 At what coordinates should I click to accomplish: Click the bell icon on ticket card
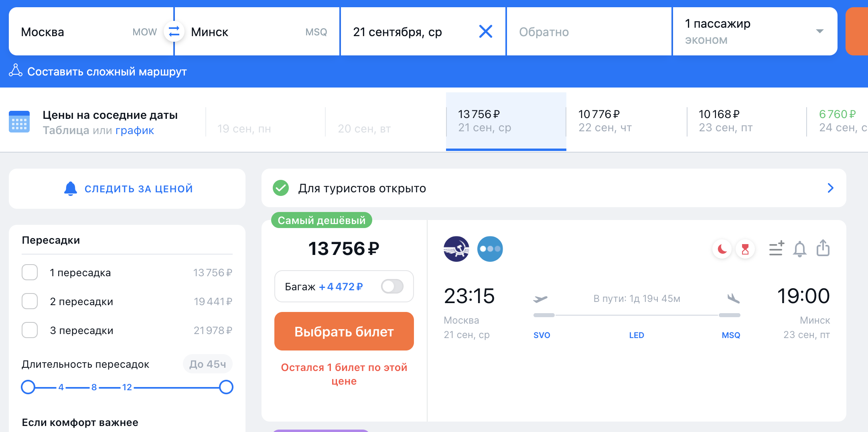click(799, 249)
